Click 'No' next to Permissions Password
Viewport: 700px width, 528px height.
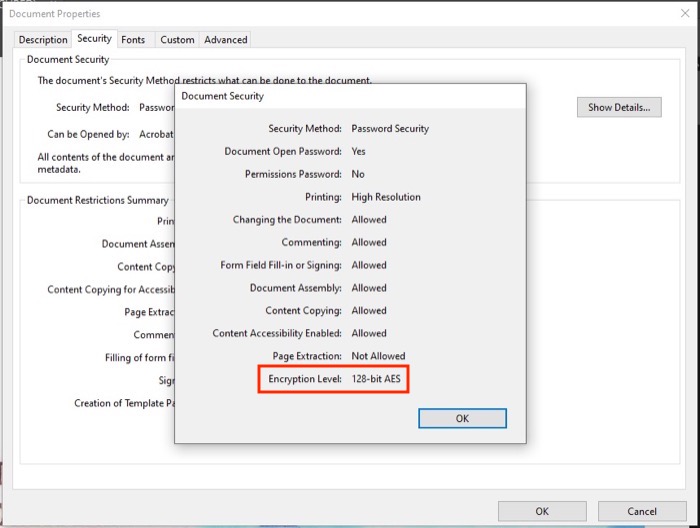coord(358,174)
